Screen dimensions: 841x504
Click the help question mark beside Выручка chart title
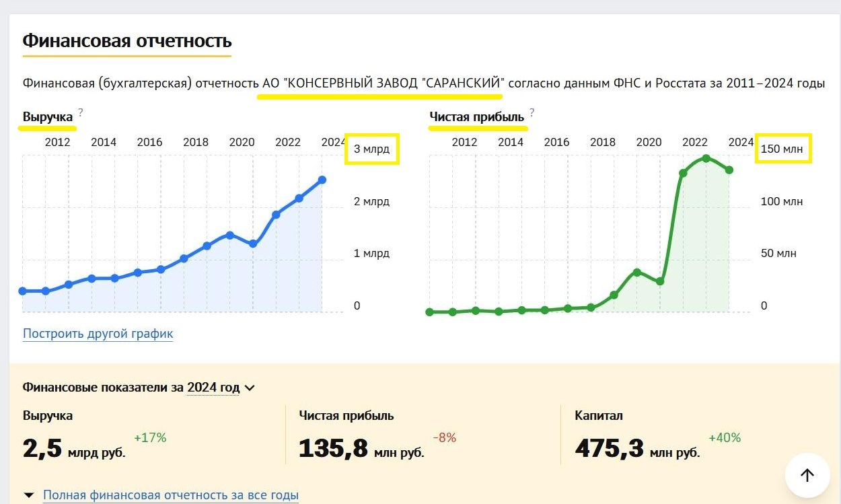pos(81,112)
